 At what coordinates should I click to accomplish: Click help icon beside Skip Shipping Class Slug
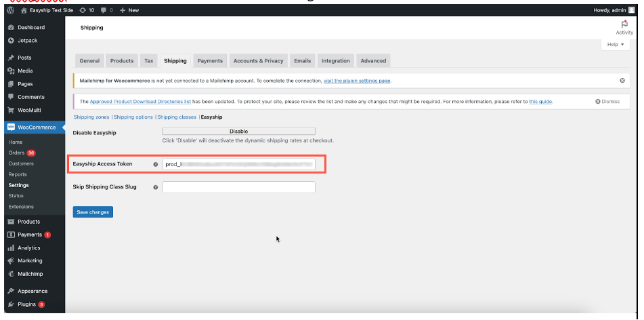coord(156,187)
